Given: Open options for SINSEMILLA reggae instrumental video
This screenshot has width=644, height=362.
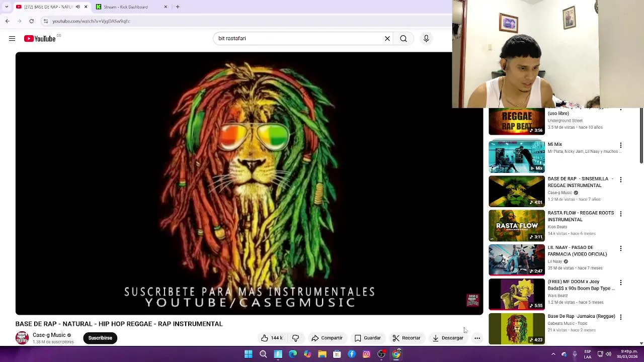Looking at the screenshot, I should pos(621,180).
